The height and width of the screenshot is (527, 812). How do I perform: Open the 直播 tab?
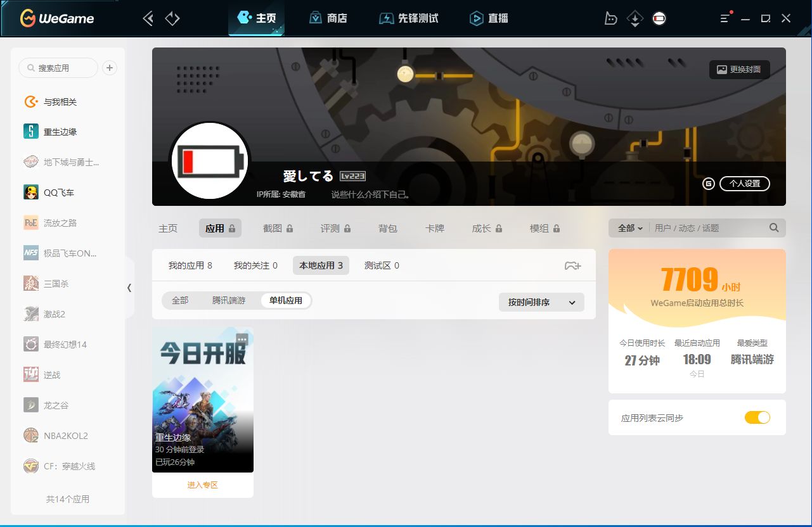(x=489, y=18)
